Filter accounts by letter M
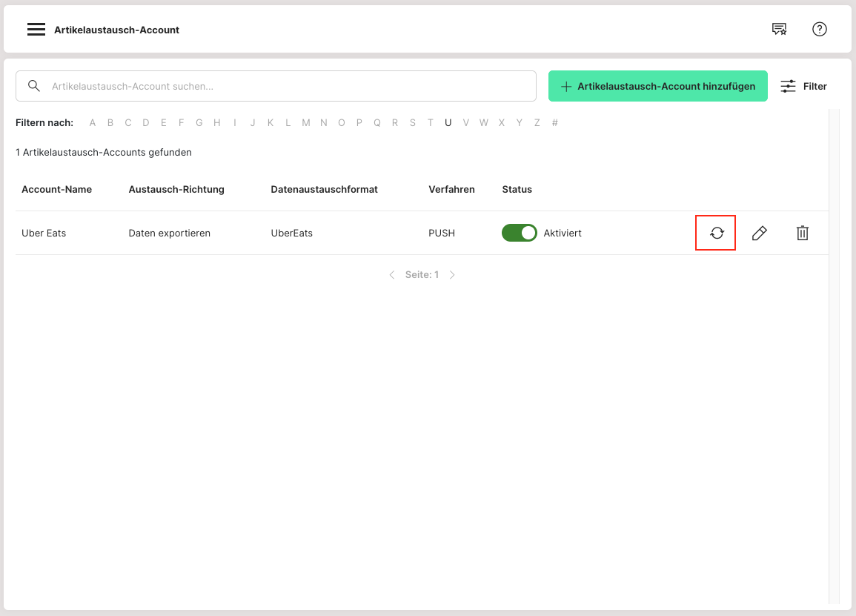This screenshot has height=616, width=856. 306,123
